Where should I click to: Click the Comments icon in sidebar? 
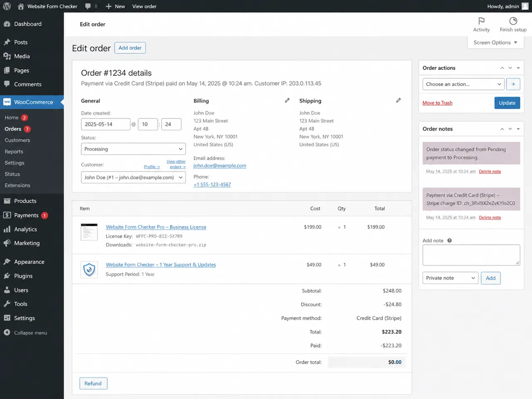point(7,84)
